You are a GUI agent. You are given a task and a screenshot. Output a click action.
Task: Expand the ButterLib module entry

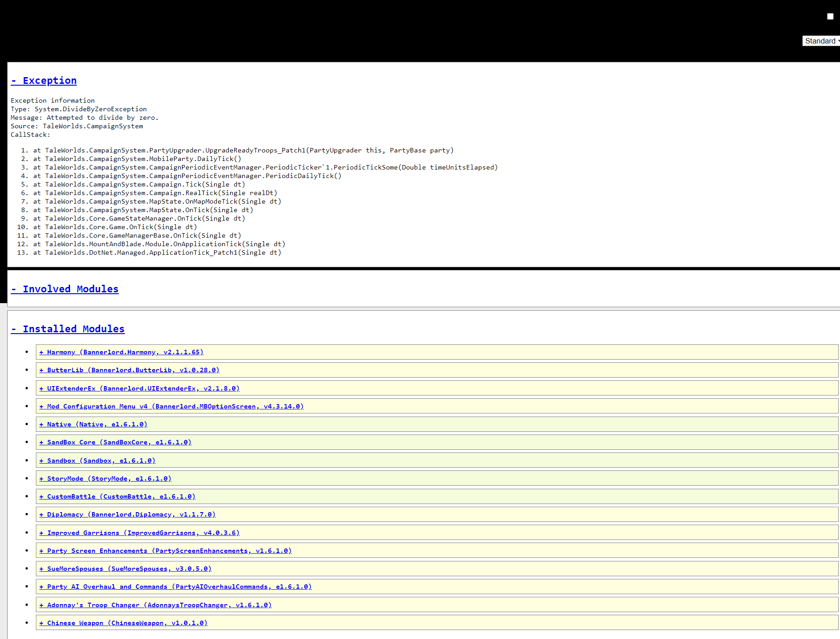pyautogui.click(x=129, y=370)
